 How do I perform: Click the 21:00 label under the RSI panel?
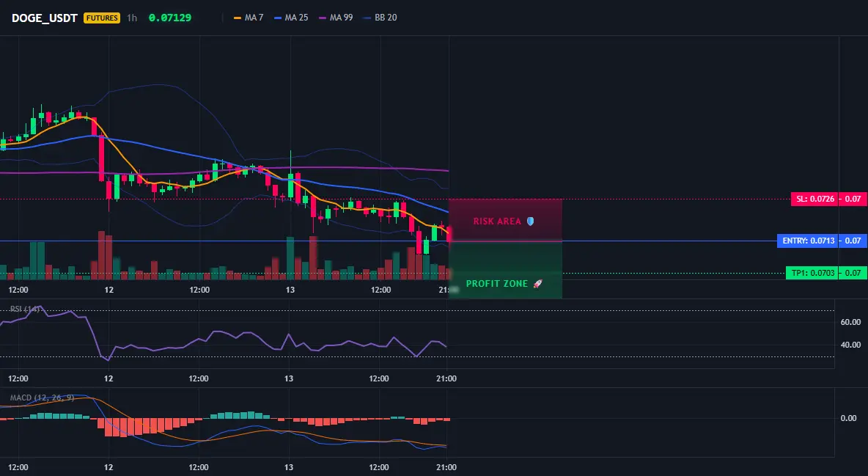[446, 378]
